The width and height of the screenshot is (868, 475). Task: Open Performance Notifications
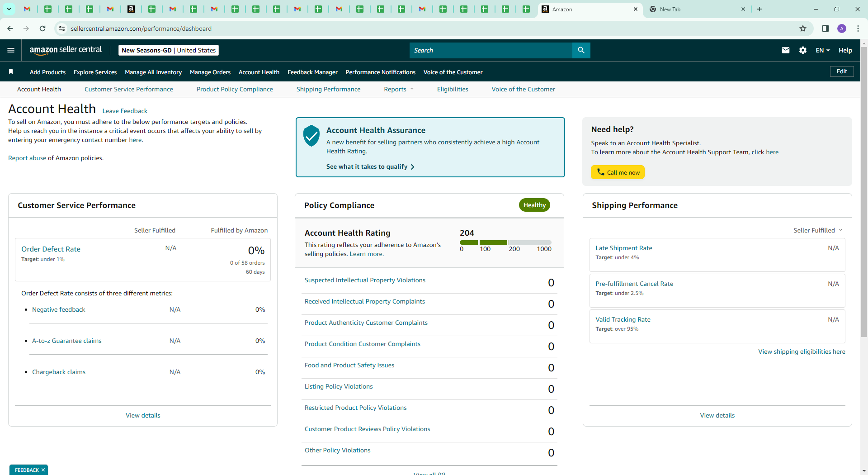[x=380, y=72]
